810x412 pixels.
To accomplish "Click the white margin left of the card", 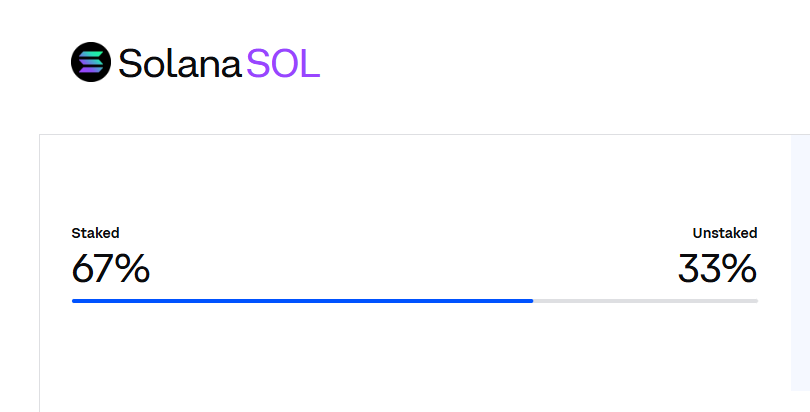I will click(x=19, y=270).
